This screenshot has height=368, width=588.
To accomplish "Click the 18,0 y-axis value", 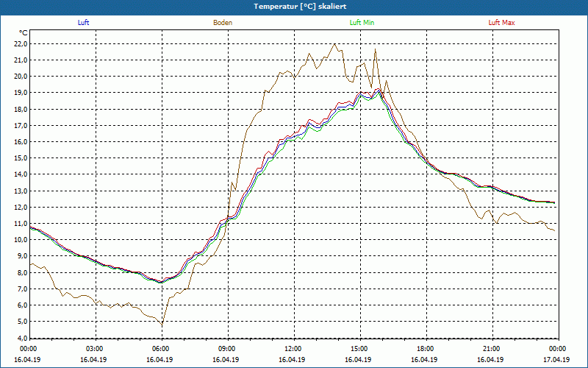I will coord(21,109).
